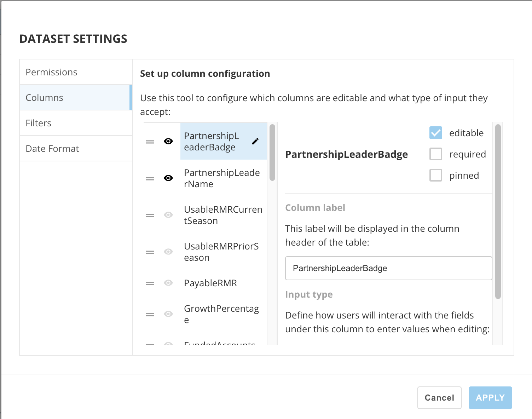Viewport: 532px width, 419px height.
Task: Click the Cancel button
Action: [439, 398]
